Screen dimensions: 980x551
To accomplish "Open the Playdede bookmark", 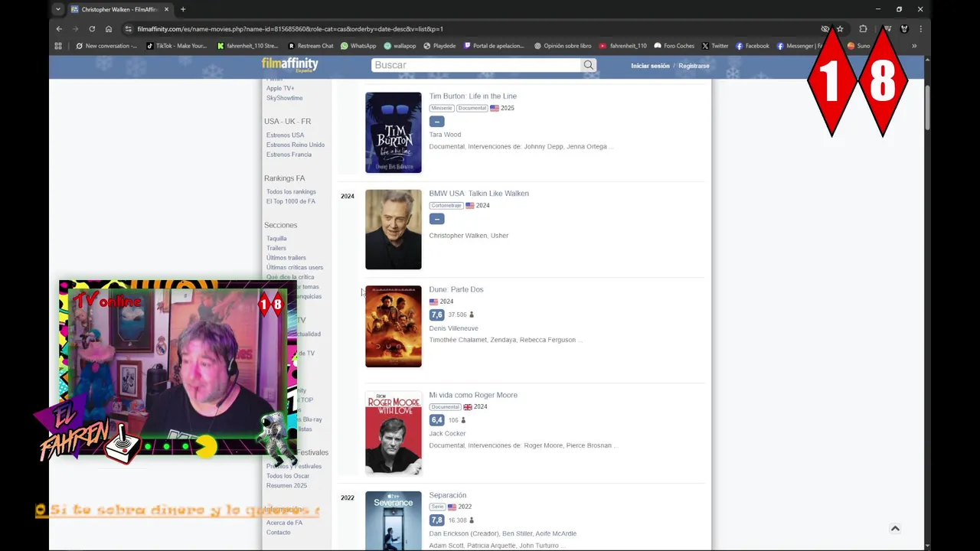I will pyautogui.click(x=439, y=46).
